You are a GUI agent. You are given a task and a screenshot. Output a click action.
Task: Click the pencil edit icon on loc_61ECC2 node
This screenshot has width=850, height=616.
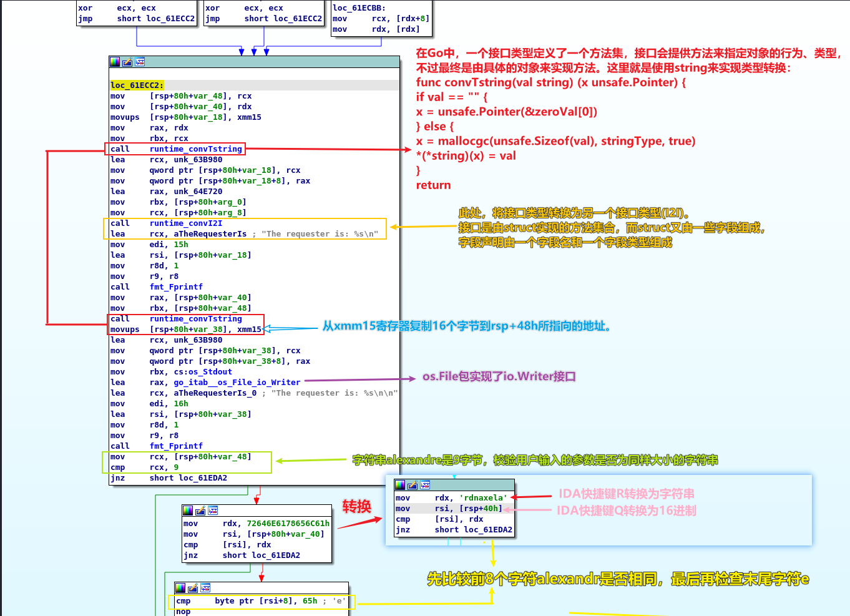(127, 62)
